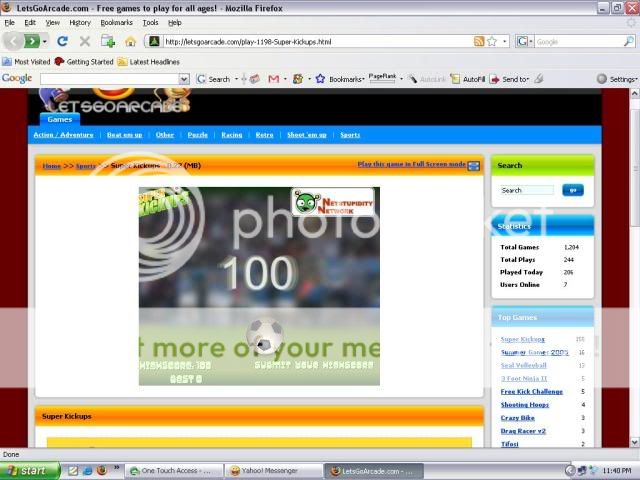Open the search engine selector dropdown
The image size is (640, 480).
tap(531, 41)
